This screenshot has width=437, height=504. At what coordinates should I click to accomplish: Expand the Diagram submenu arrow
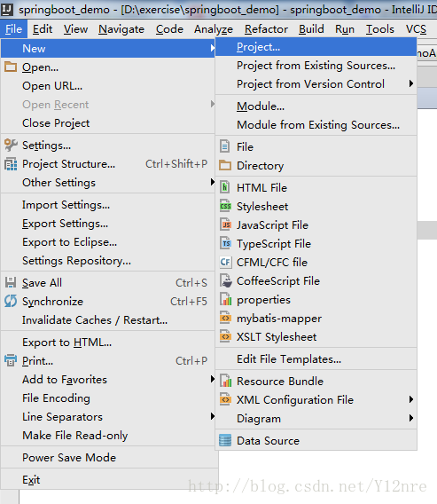[411, 418]
